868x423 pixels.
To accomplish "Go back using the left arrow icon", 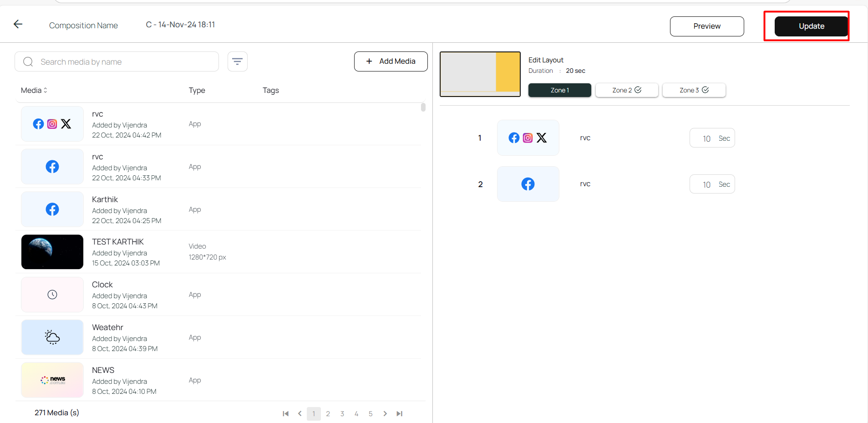I will pos(18,24).
